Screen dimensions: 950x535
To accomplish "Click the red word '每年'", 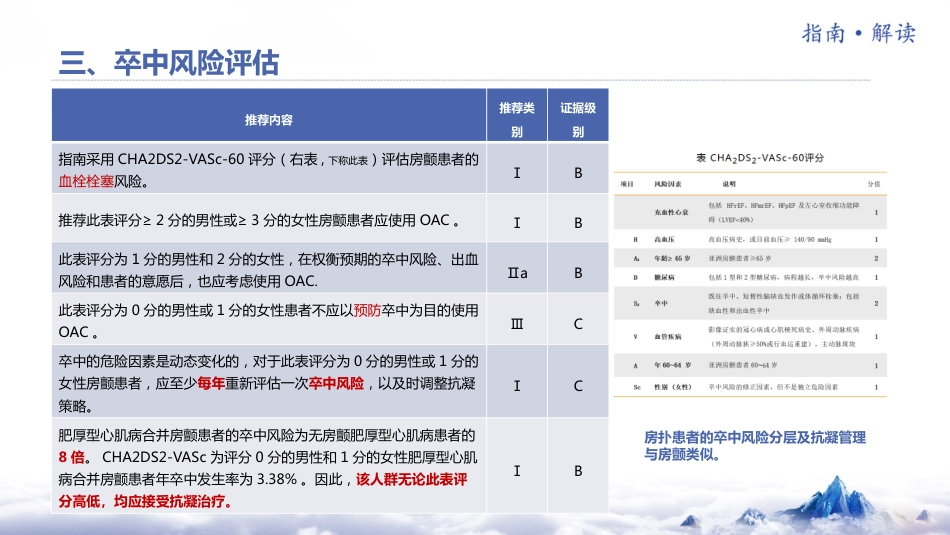I will [x=211, y=384].
